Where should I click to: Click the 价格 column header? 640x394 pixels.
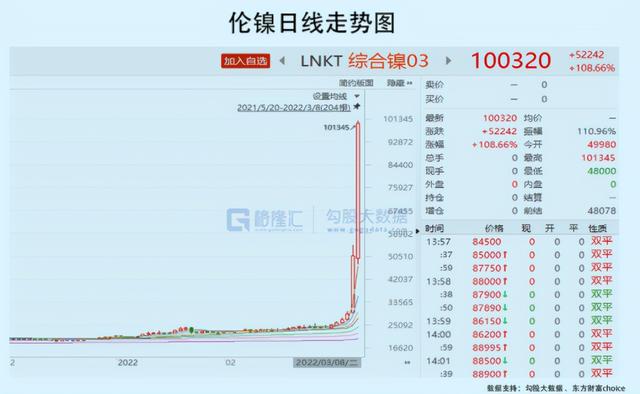point(494,228)
